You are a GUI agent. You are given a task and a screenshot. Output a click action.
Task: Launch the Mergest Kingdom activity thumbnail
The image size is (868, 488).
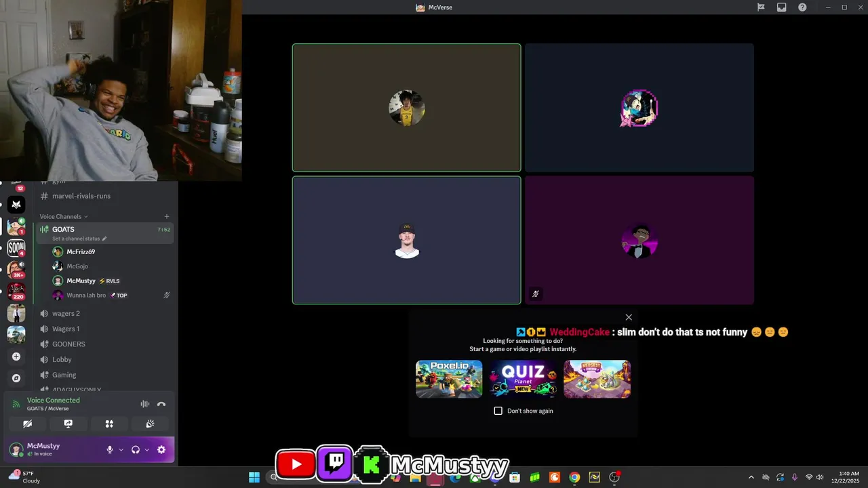597,379
